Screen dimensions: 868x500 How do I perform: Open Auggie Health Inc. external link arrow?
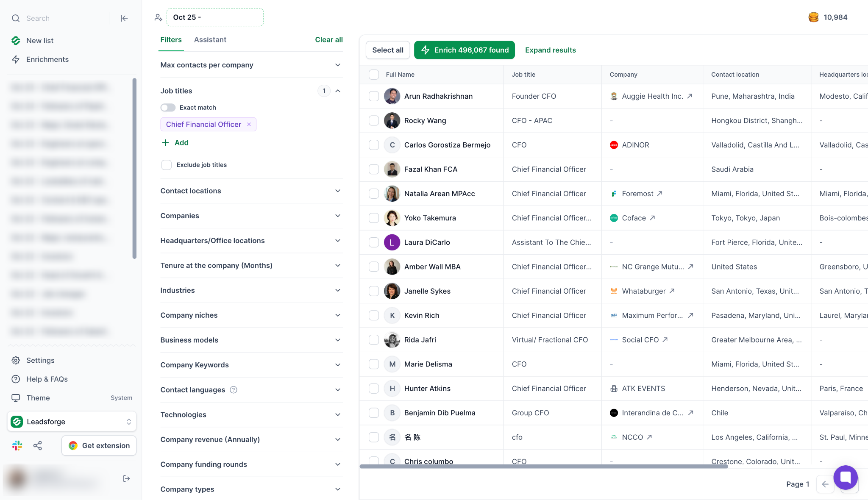pyautogui.click(x=690, y=96)
